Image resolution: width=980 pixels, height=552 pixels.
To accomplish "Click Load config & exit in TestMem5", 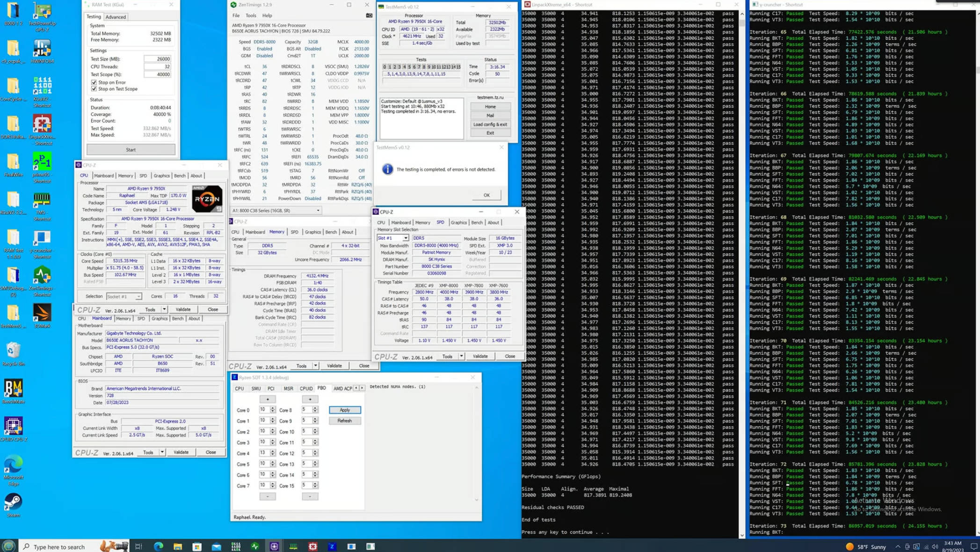I will (x=490, y=124).
